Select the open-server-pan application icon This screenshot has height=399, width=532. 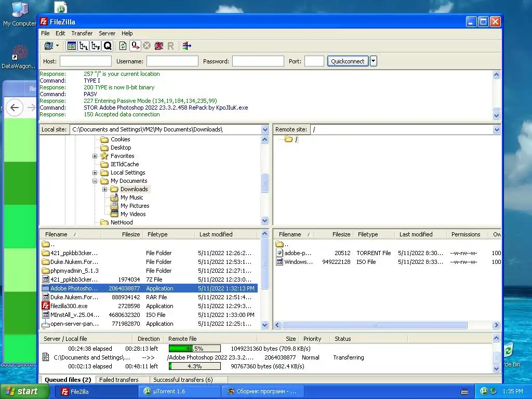click(x=46, y=324)
